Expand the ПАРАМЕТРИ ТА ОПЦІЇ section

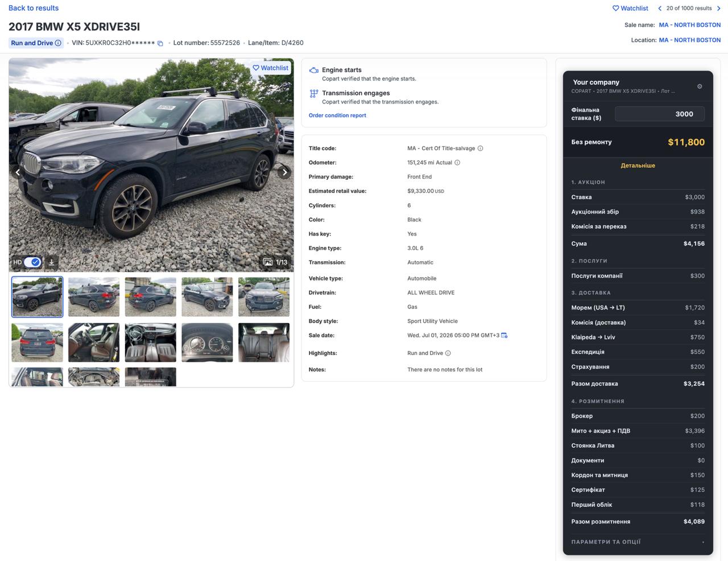[638, 542]
